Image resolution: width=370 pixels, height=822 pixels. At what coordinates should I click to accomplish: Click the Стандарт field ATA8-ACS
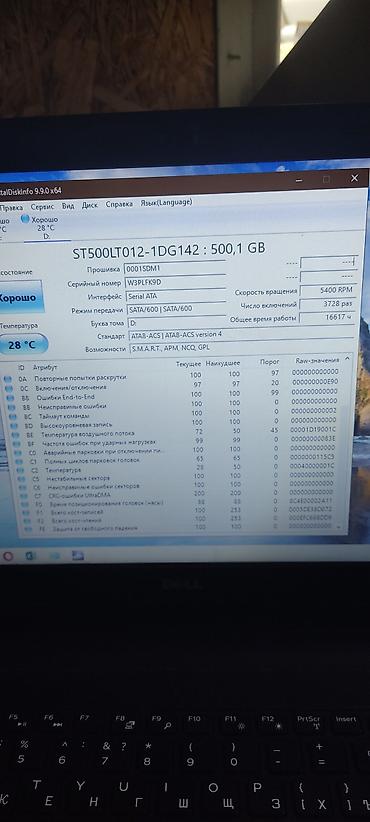point(241,334)
